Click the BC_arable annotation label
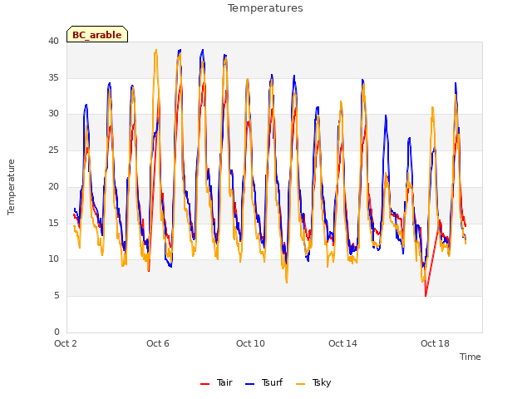532x399 pixels. click(97, 35)
